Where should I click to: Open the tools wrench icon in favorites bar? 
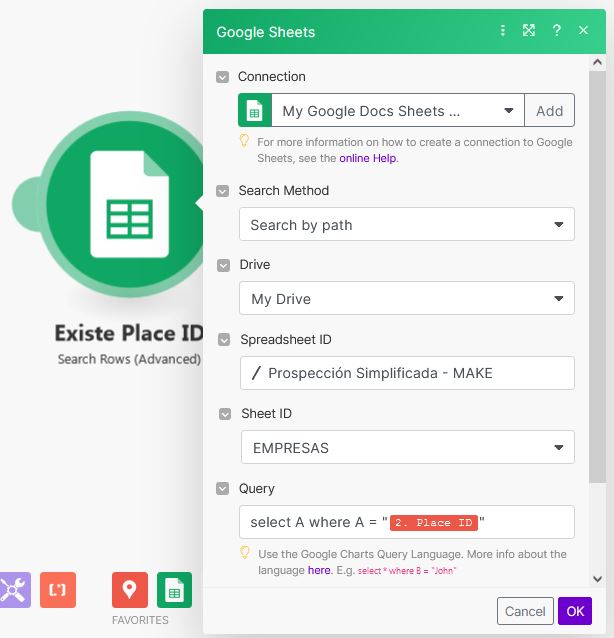13,590
